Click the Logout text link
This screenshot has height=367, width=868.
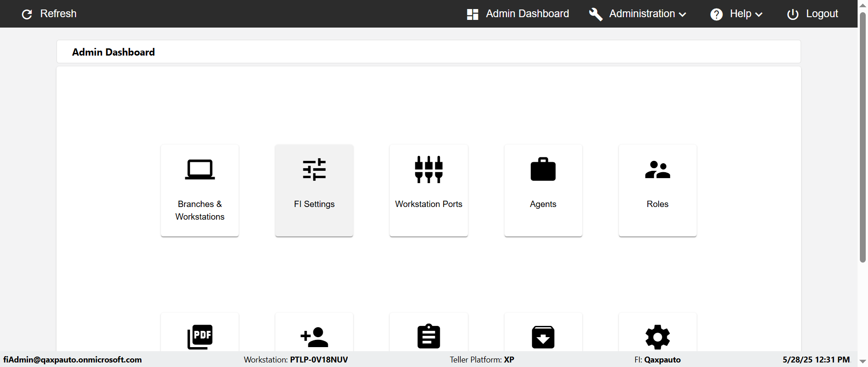click(822, 14)
